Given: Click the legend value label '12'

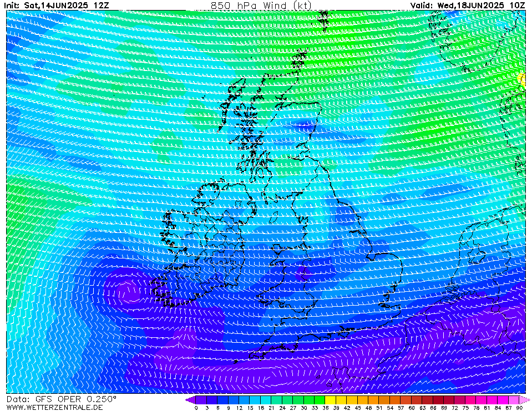Looking at the screenshot, I should pos(239,408).
